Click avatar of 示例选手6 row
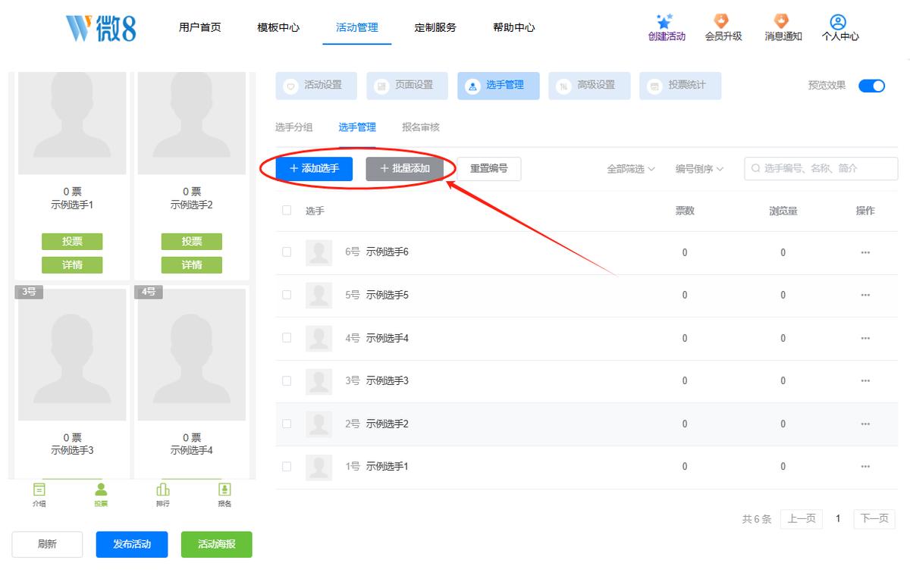 (318, 252)
